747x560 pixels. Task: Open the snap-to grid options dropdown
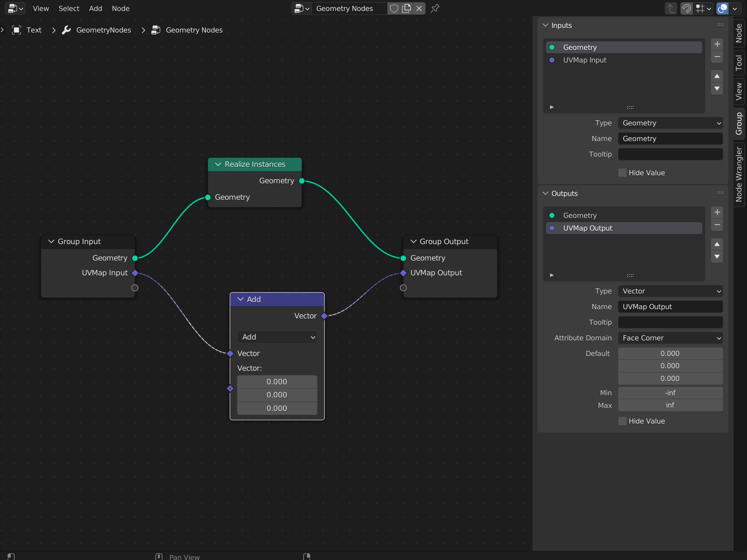704,8
